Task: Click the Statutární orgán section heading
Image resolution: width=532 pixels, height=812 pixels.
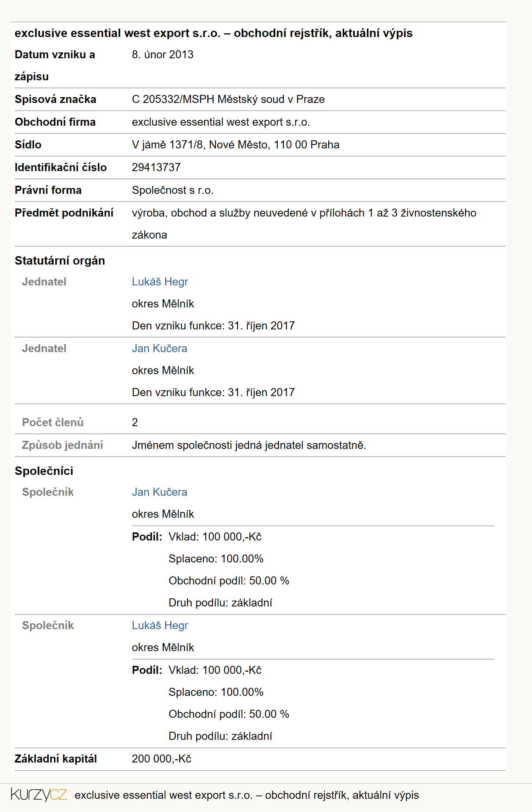Action: (60, 261)
